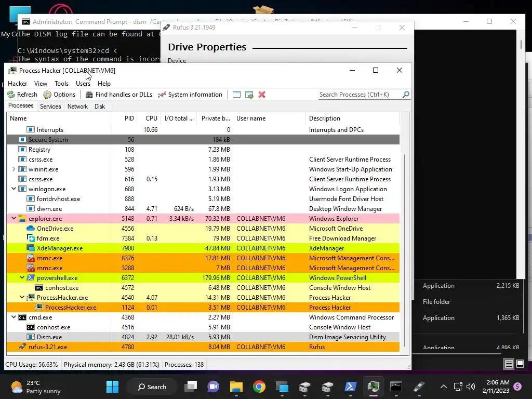Open Task View from the taskbar

point(191,387)
